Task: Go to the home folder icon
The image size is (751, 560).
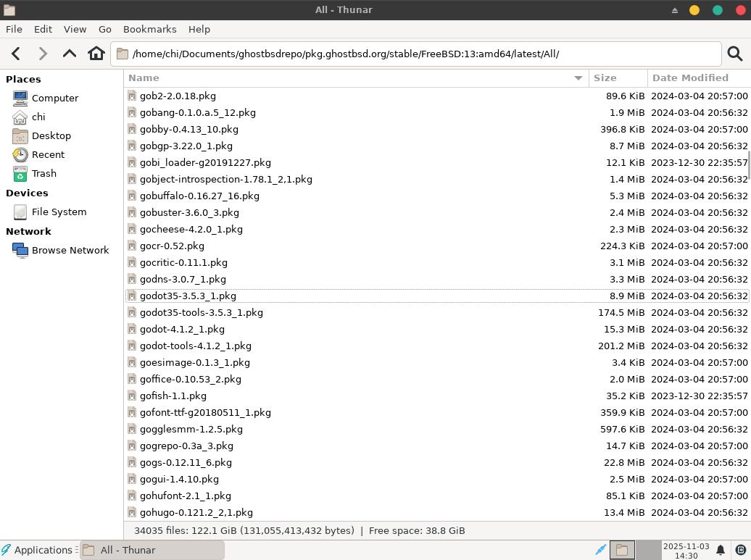Action: click(96, 54)
